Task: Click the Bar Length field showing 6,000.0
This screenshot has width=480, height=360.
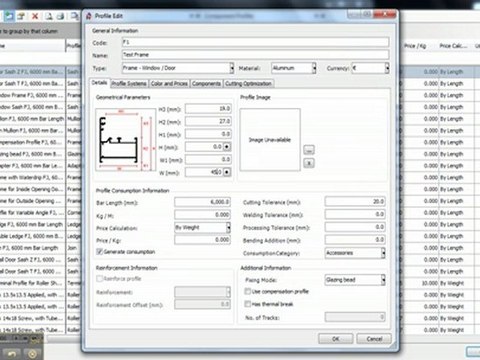Action: 202,202
